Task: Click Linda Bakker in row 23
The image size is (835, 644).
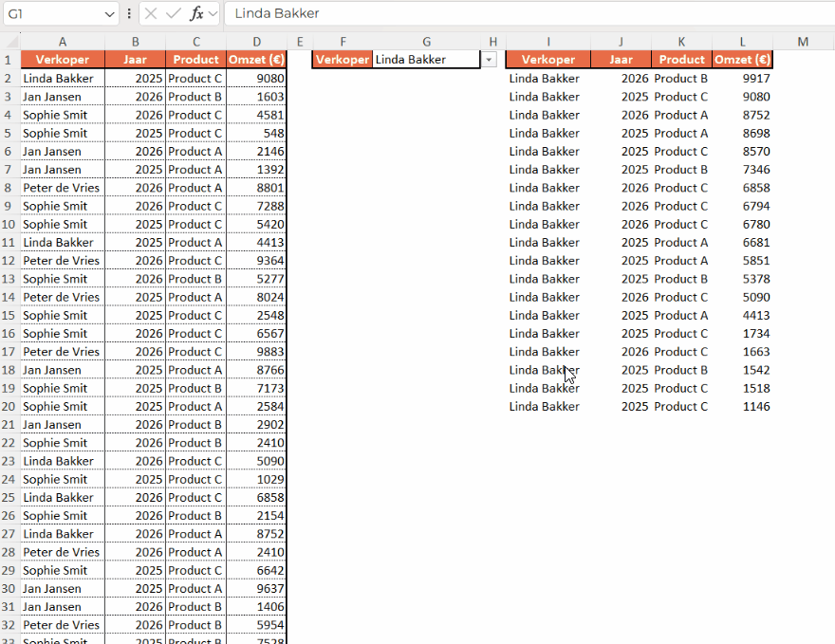Action: 63,461
